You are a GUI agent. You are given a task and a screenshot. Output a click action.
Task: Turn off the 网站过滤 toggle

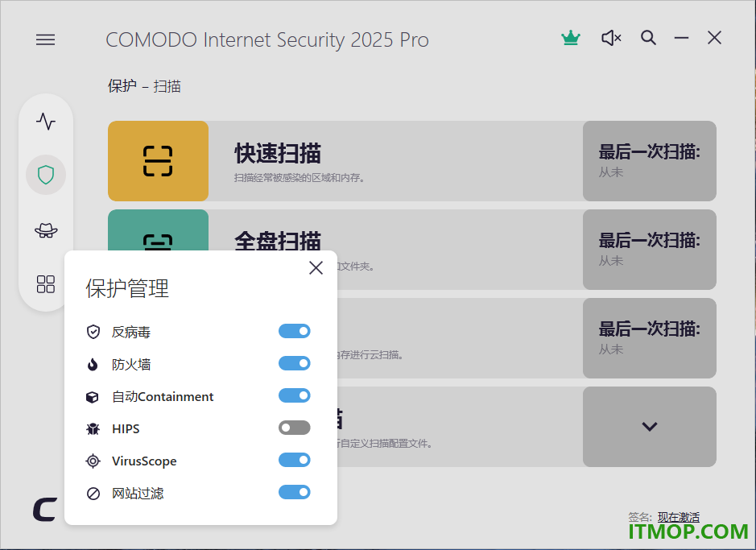(294, 492)
